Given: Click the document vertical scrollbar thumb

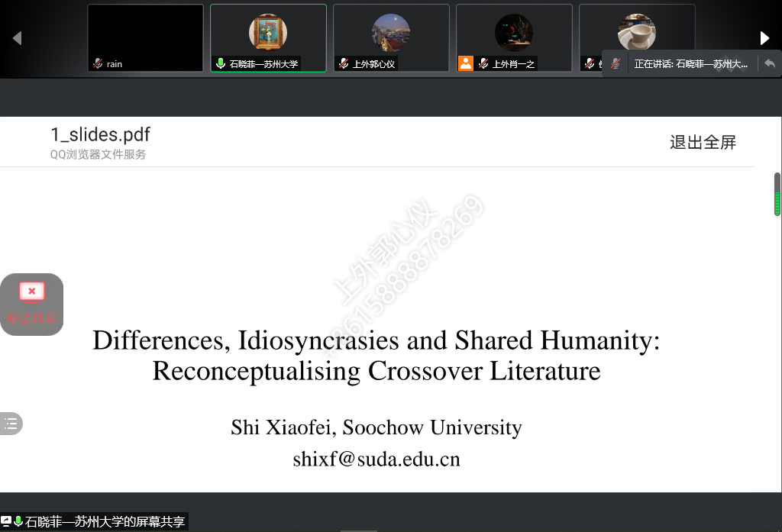Looking at the screenshot, I should point(777,195).
